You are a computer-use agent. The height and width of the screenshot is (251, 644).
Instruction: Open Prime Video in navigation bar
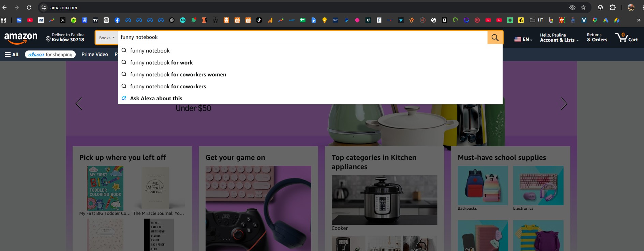click(95, 55)
